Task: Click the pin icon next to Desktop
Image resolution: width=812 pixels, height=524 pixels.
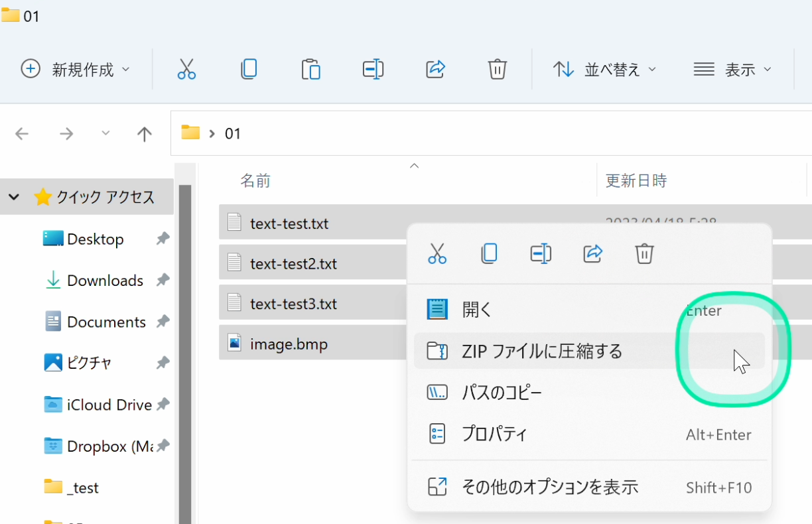Action: click(x=163, y=239)
